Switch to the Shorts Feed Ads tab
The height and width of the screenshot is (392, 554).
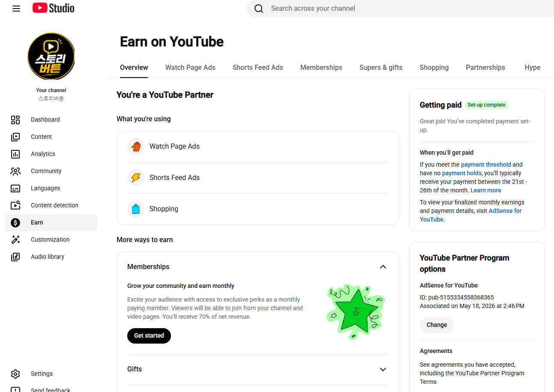(258, 67)
